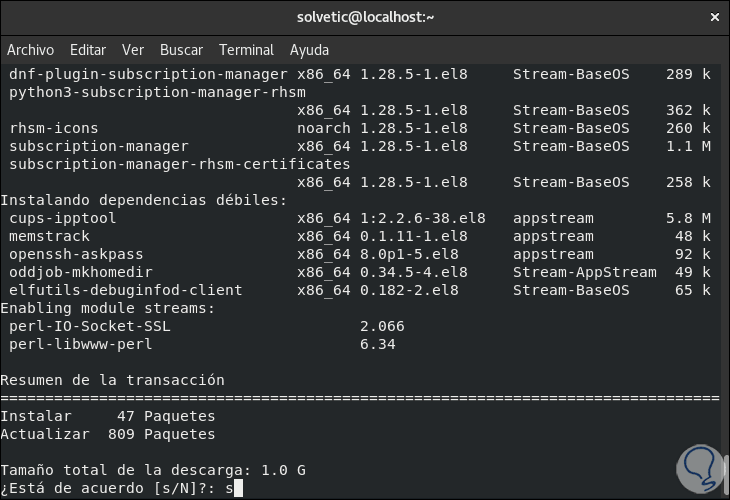730x500 pixels.
Task: Open the Terminal menu
Action: tap(246, 50)
